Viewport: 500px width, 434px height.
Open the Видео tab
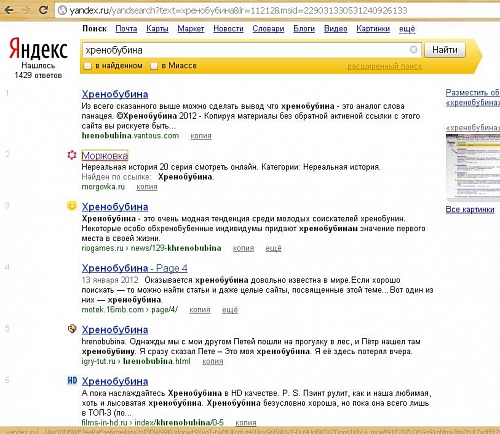pos(335,29)
